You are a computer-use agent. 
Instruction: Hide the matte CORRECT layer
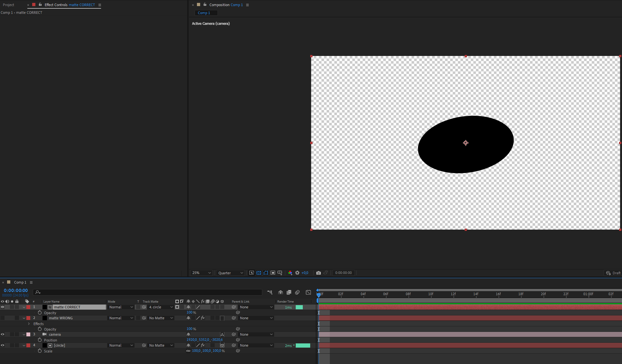coord(3,307)
